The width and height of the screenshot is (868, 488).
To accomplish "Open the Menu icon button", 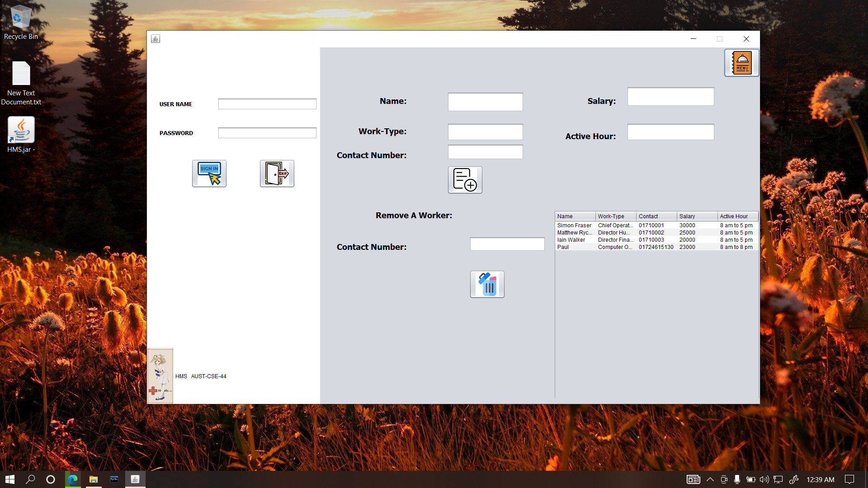I will [741, 63].
